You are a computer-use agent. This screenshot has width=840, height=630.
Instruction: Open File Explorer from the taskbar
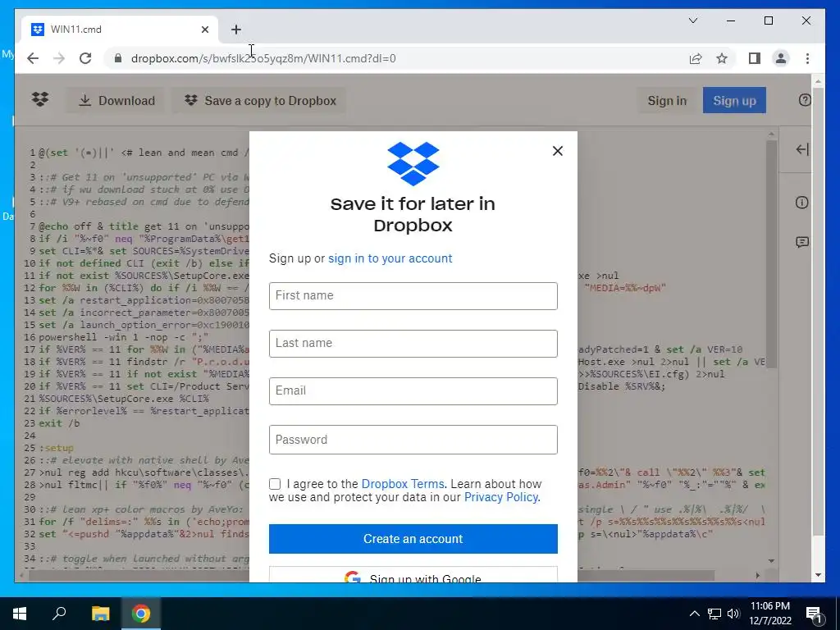tap(100, 614)
